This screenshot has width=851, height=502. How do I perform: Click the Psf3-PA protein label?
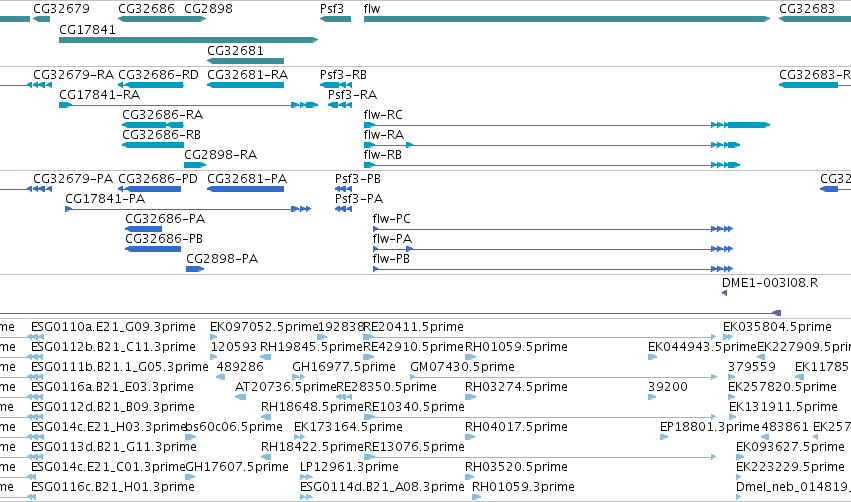(359, 199)
